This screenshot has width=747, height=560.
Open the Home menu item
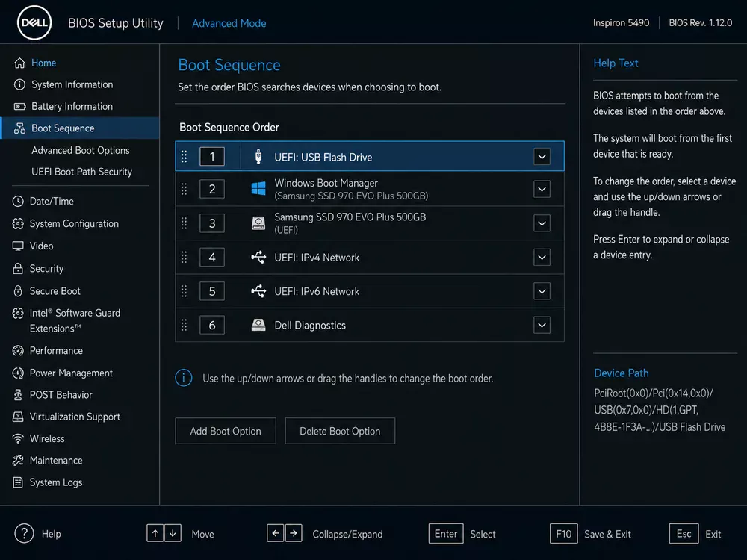click(44, 63)
